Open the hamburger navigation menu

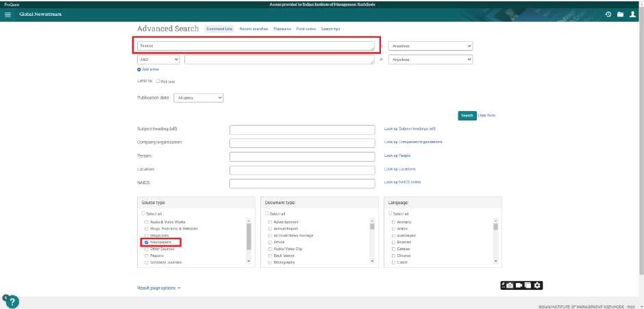[x=8, y=15]
